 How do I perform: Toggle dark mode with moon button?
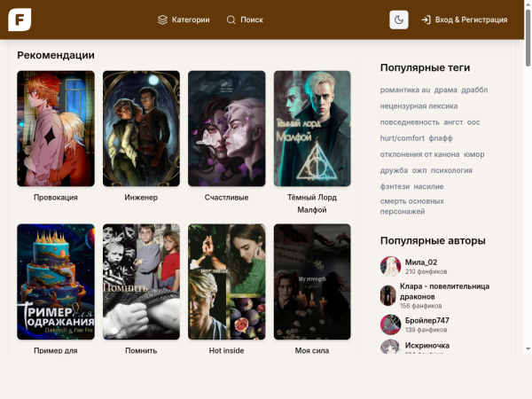[399, 20]
